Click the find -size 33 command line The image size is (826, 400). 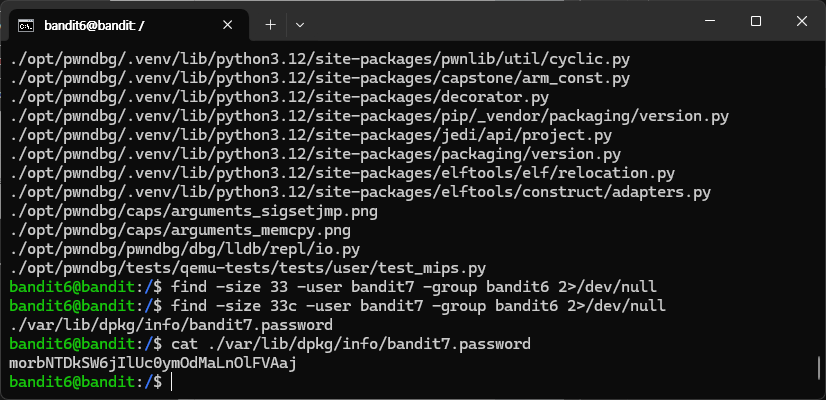click(x=333, y=287)
